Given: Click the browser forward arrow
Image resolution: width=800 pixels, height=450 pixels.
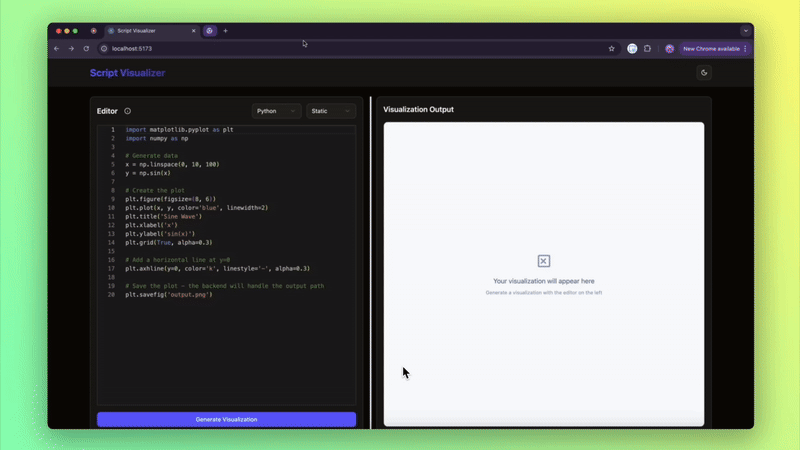Looking at the screenshot, I should [x=71, y=48].
